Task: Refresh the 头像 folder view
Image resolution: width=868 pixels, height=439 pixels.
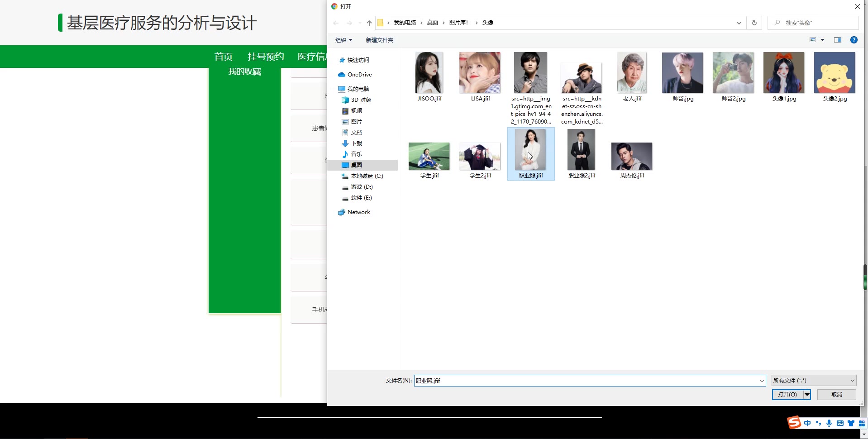Action: (x=754, y=23)
